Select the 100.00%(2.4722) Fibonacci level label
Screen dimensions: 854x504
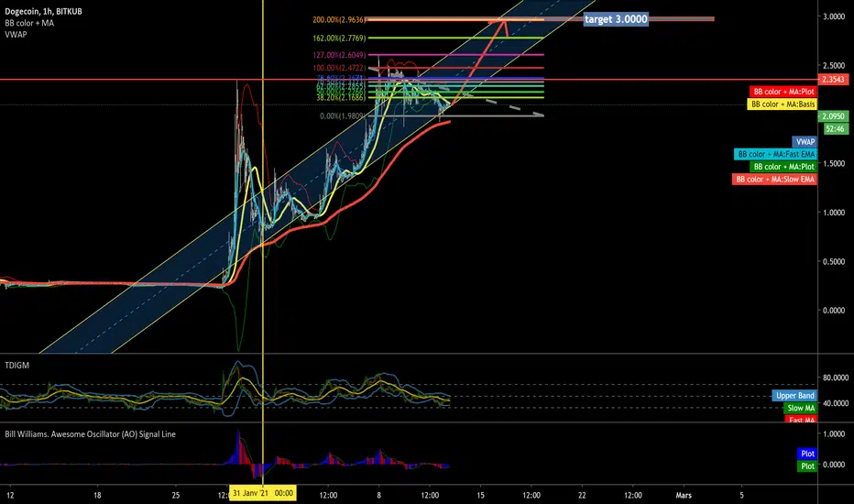339,68
